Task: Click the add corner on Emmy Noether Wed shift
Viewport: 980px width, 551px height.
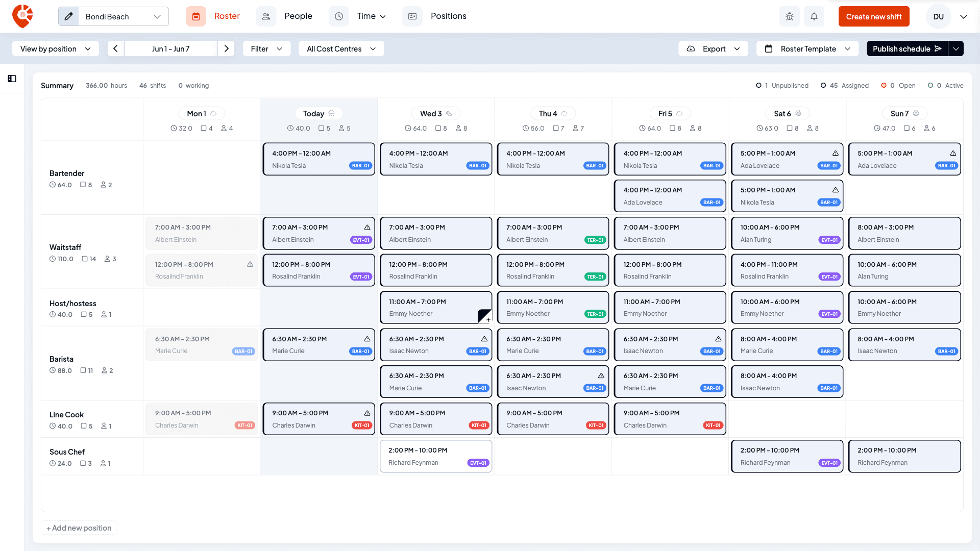Action: [485, 316]
